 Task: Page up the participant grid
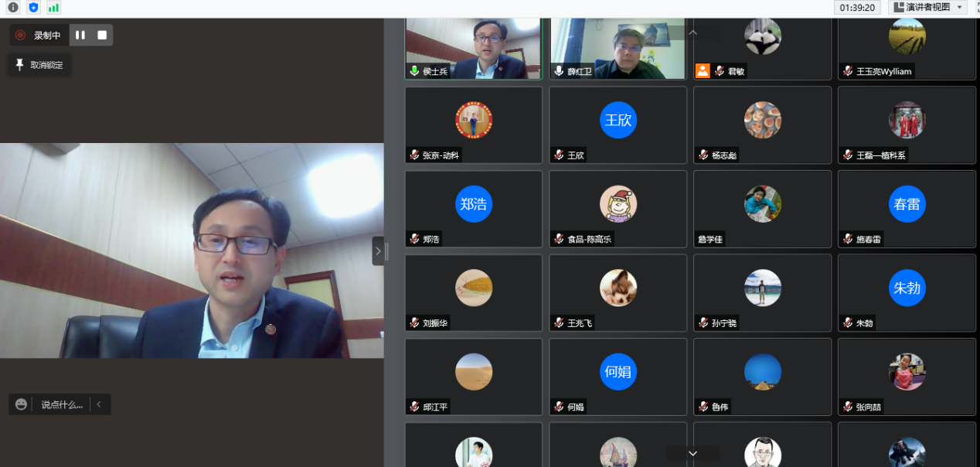[x=693, y=32]
